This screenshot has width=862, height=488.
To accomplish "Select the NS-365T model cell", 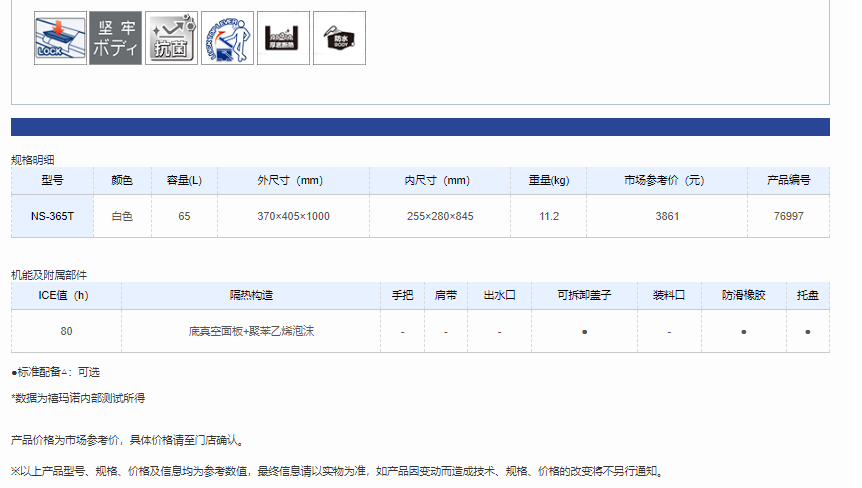I will click(x=52, y=217).
